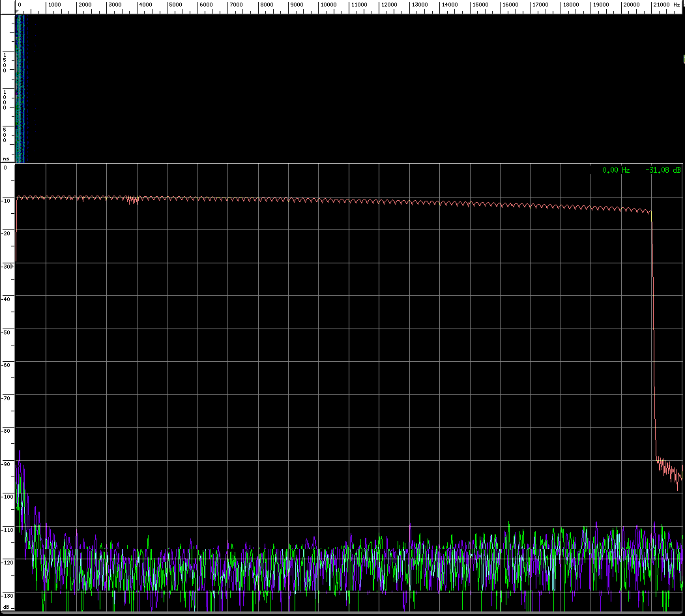The image size is (685, 616).
Task: Click the 21000 label on frequency ruler
Action: point(662,5)
